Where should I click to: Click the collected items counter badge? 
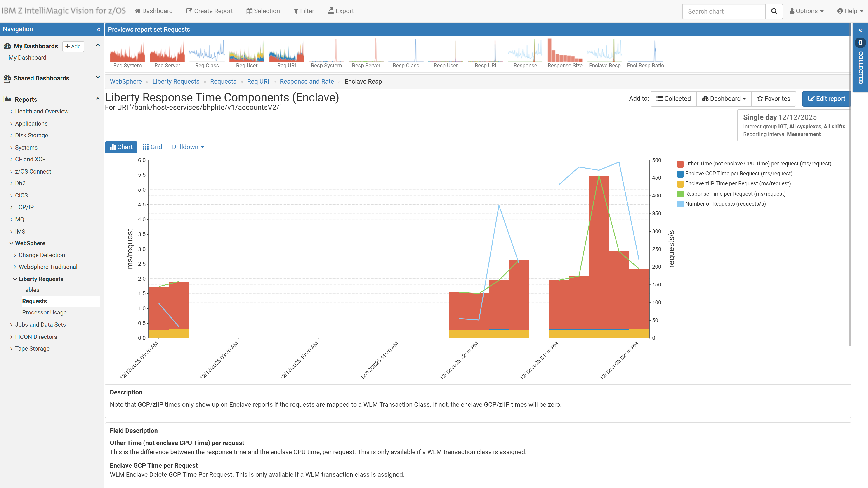(860, 42)
